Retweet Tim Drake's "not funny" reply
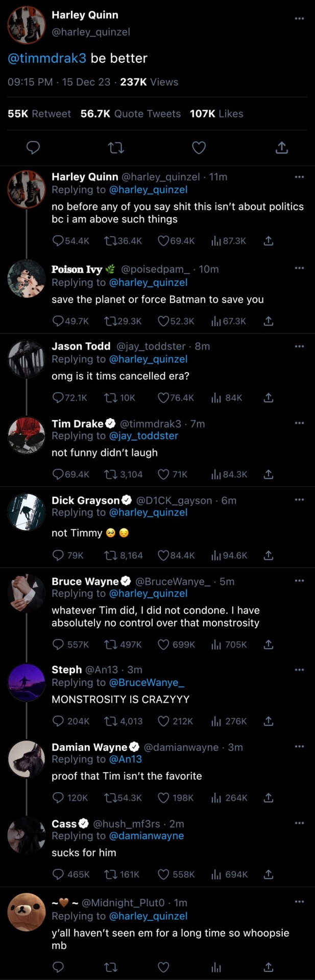315x980 pixels. click(x=110, y=475)
